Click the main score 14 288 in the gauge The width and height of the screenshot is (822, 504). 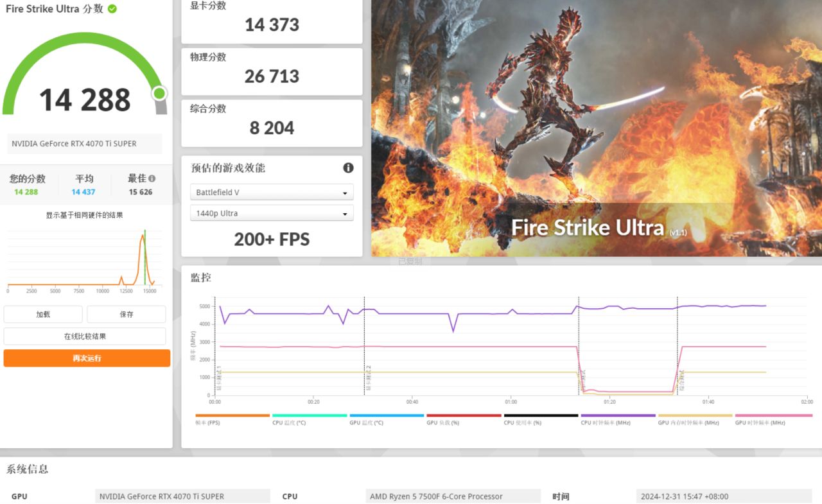(x=85, y=100)
